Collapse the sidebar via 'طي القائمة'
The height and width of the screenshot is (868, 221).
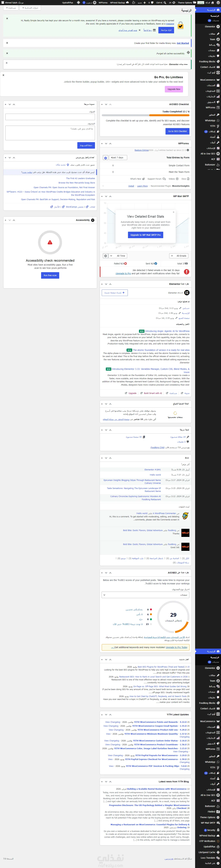coord(209,863)
